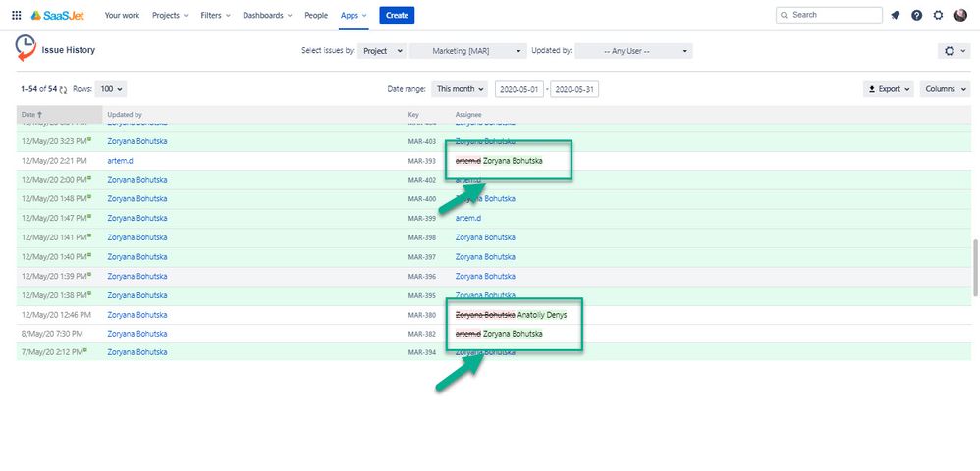The width and height of the screenshot is (980, 471).
Task: Select issue key MAR-380
Action: [422, 315]
